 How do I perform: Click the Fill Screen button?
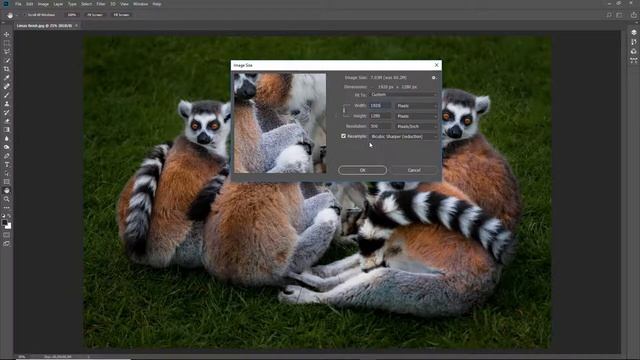121,15
